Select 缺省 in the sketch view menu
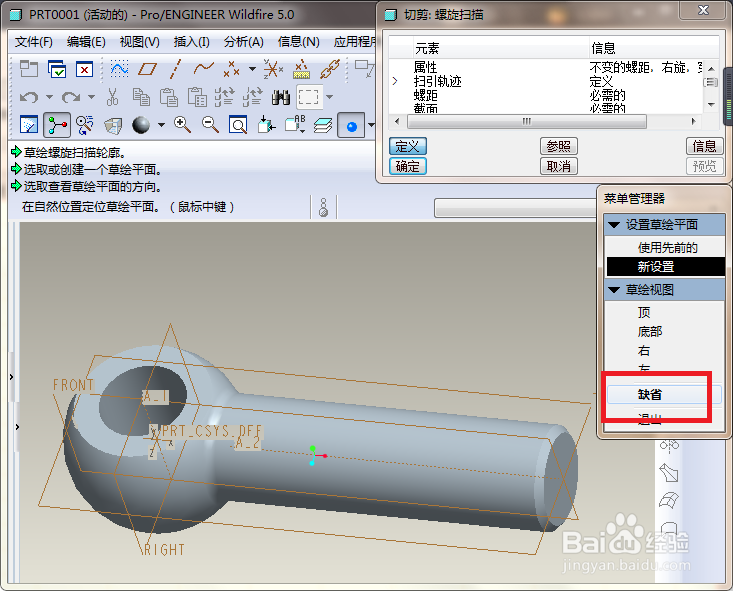 (x=664, y=395)
